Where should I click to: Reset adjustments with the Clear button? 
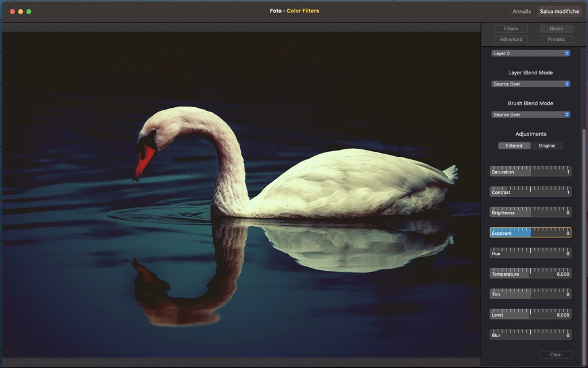[555, 354]
